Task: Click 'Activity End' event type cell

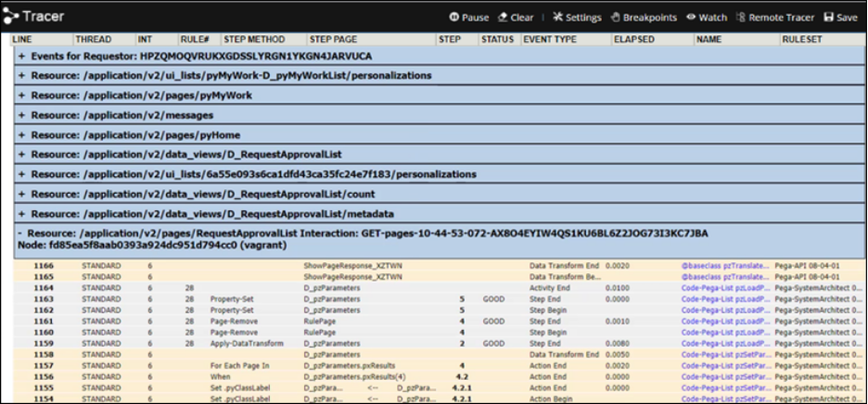Action: [551, 288]
